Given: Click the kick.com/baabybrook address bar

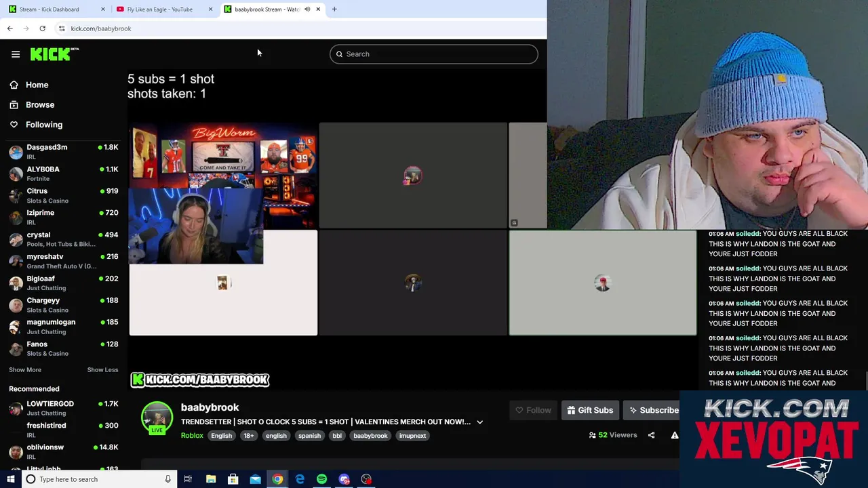Looking at the screenshot, I should pos(298,28).
